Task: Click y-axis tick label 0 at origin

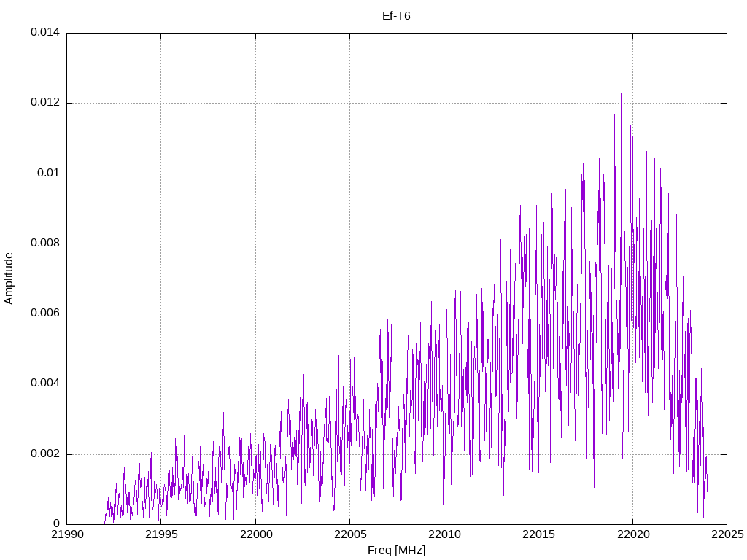Action: 57,524
